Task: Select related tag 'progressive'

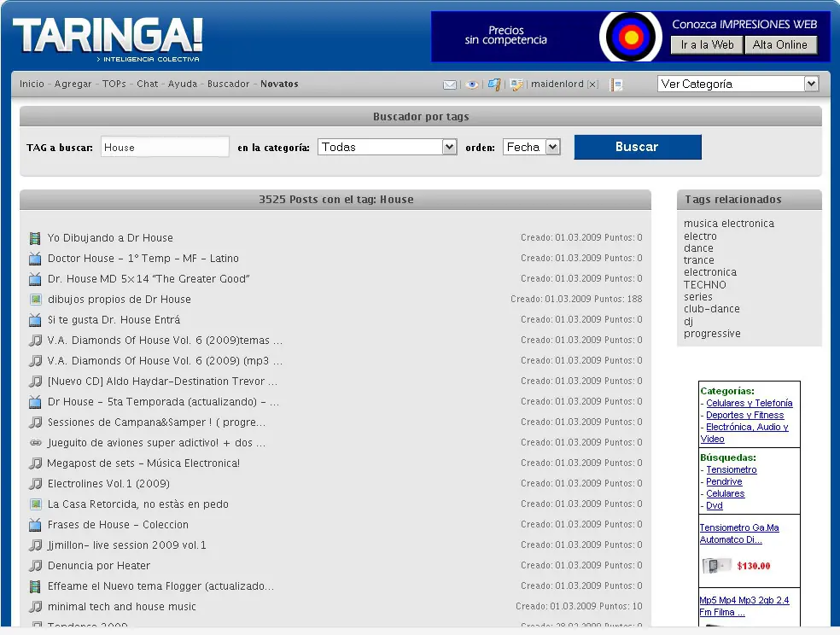Action: pyautogui.click(x=712, y=334)
